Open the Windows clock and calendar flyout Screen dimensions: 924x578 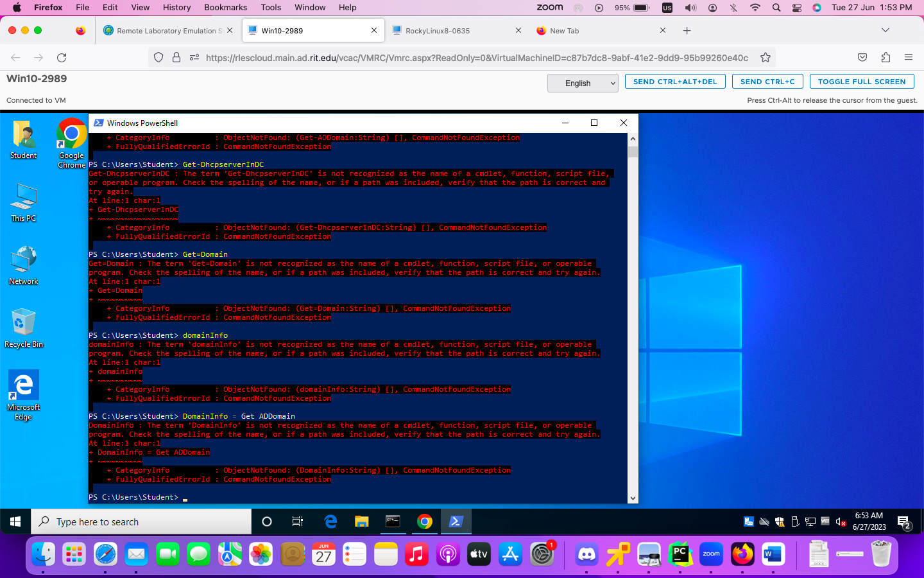[x=869, y=521]
